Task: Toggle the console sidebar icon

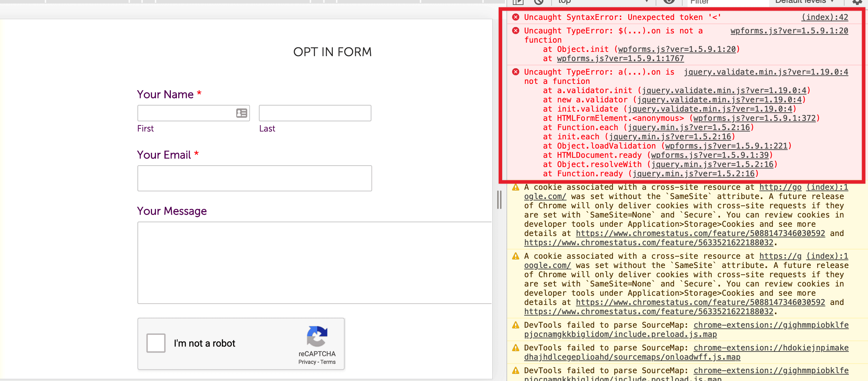Action: [518, 2]
